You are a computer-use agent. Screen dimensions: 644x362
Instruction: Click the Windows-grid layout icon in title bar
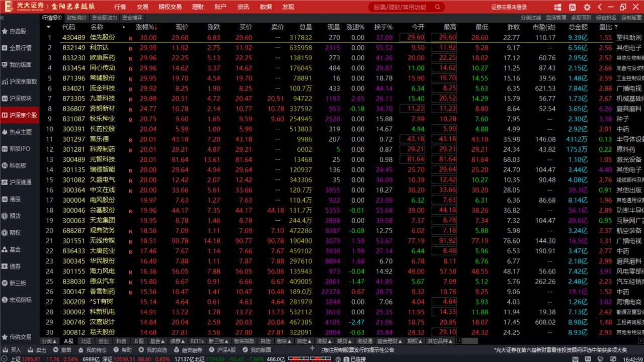tap(558, 7)
